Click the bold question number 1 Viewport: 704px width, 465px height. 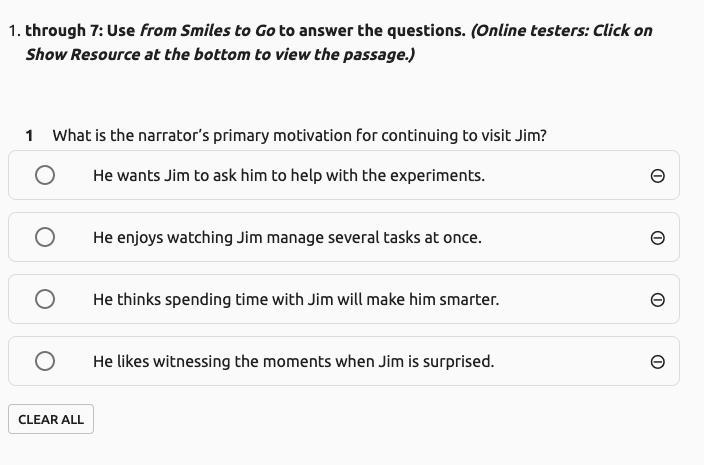(x=30, y=135)
